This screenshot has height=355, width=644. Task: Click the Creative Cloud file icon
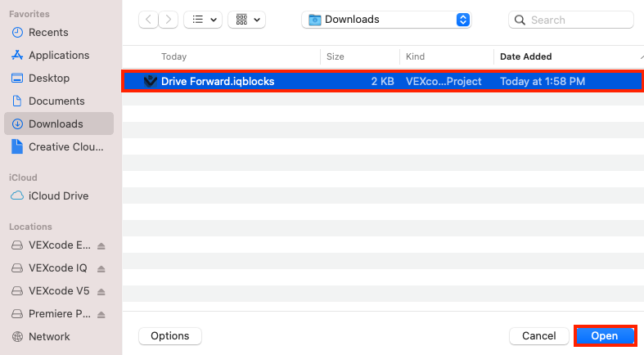pyautogui.click(x=17, y=146)
